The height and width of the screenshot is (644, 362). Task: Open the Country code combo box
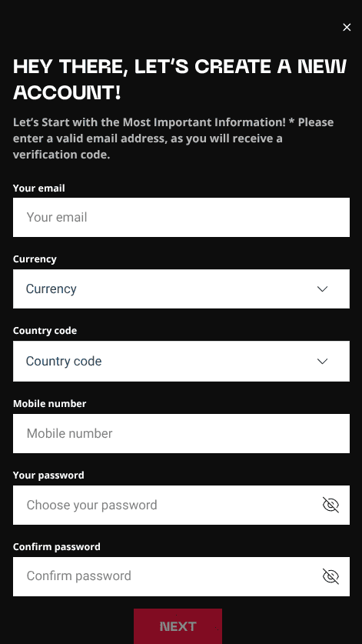coord(181,361)
